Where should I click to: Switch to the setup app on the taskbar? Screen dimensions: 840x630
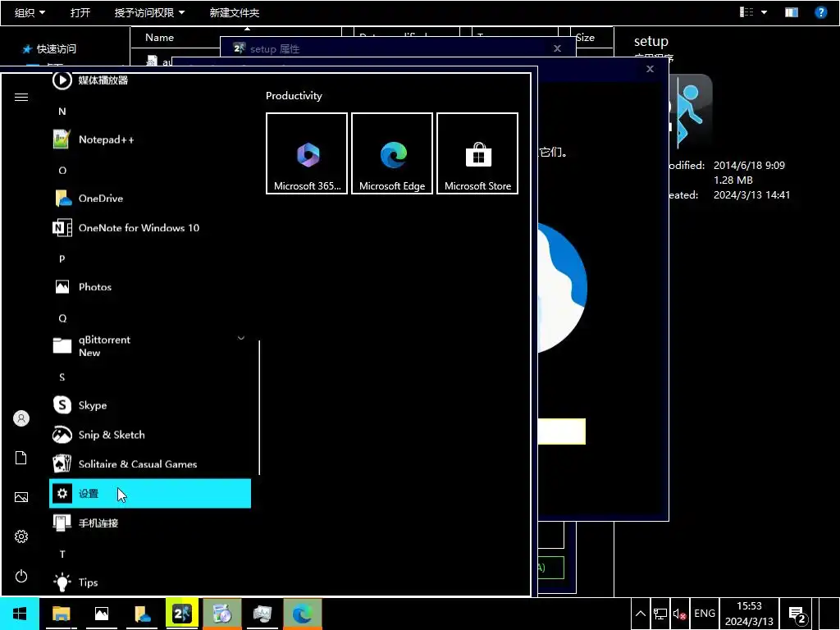(182, 614)
